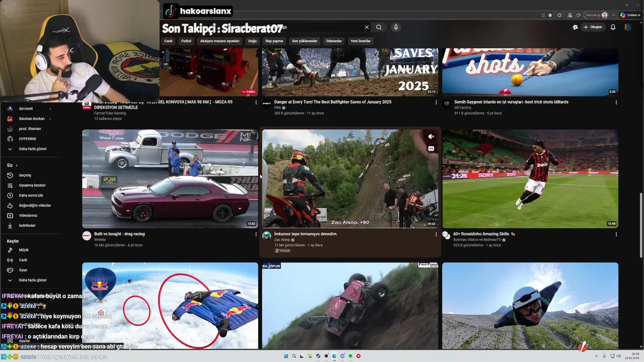The height and width of the screenshot is (362, 644).
Task: Open the Built vs bought drag racing thumbnail
Action: (170, 179)
